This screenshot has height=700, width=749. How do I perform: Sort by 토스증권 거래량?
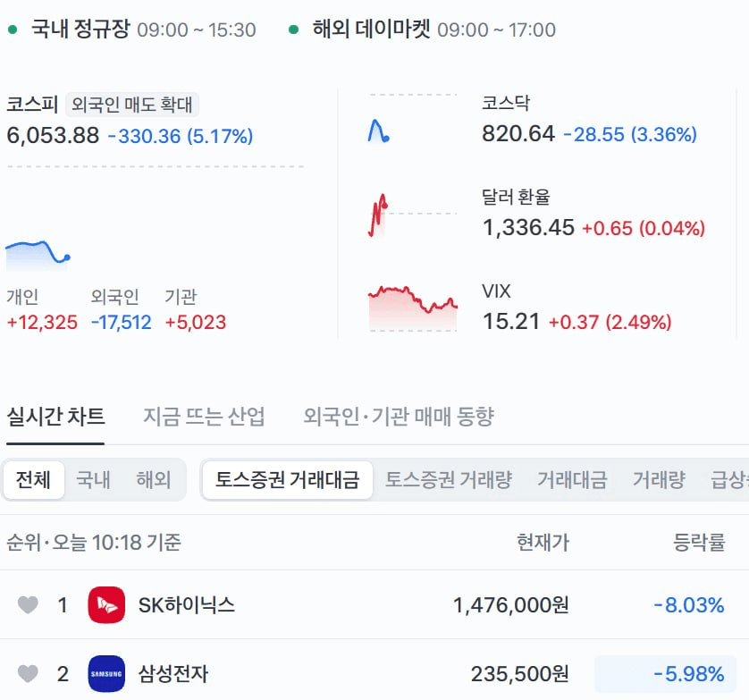tap(449, 480)
